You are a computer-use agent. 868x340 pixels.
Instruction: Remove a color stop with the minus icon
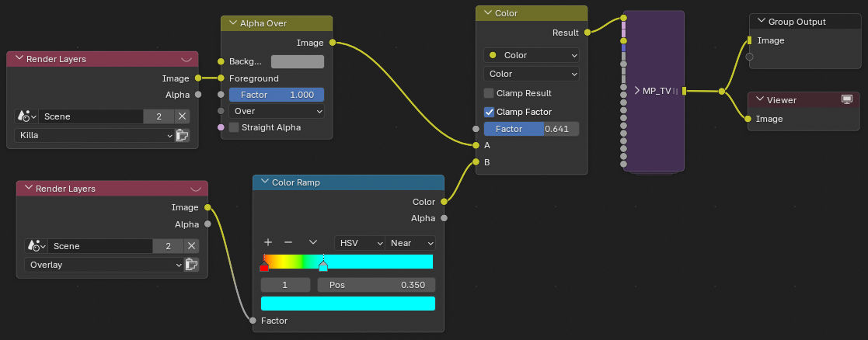[x=288, y=242]
